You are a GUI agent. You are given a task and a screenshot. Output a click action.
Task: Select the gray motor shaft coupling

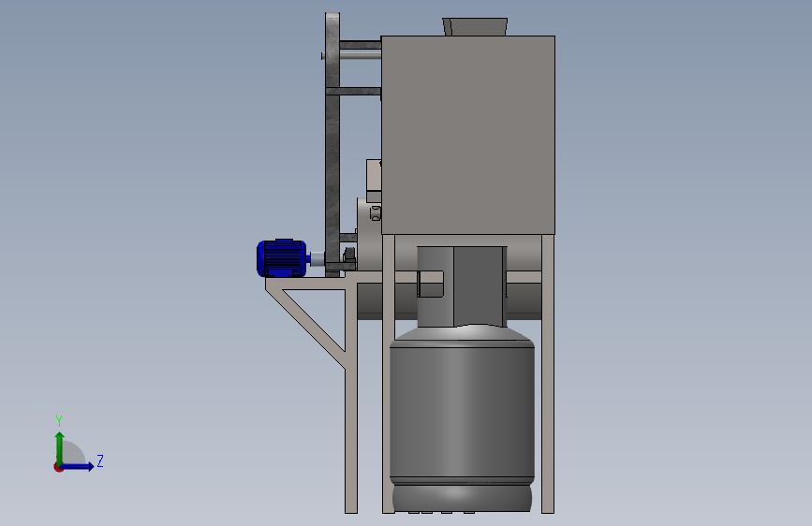point(317,258)
